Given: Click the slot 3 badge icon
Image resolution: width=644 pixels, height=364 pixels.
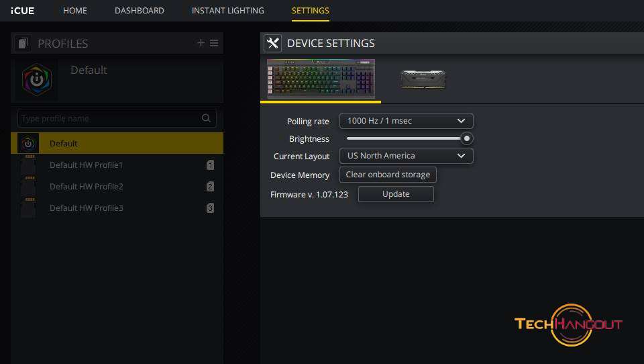Looking at the screenshot, I should [x=210, y=208].
